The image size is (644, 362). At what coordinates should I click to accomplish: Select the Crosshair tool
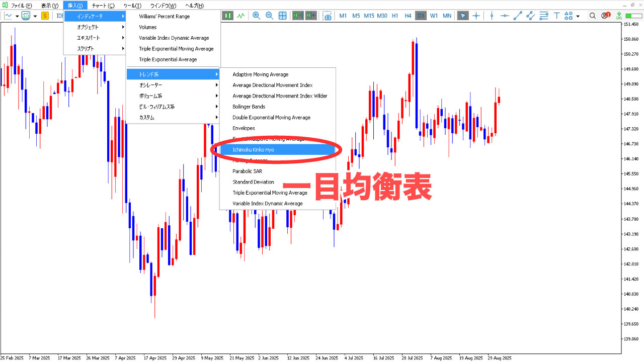(476, 16)
